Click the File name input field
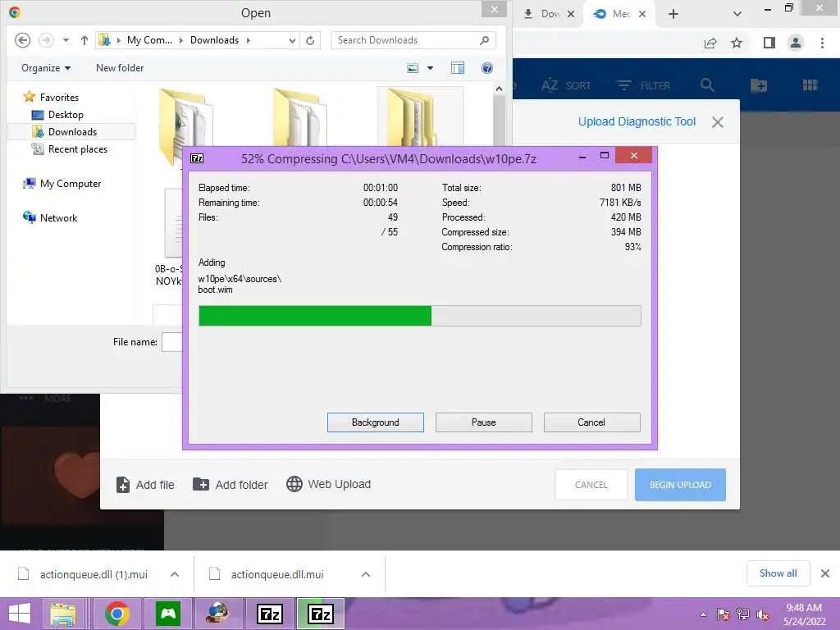The width and height of the screenshot is (840, 630). [x=172, y=342]
